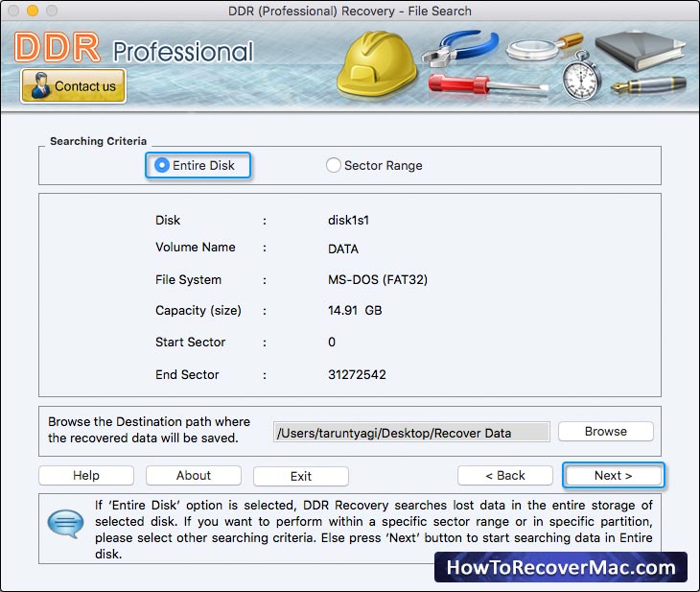This screenshot has width=700, height=592.
Task: Click the End Sector label
Action: (187, 374)
